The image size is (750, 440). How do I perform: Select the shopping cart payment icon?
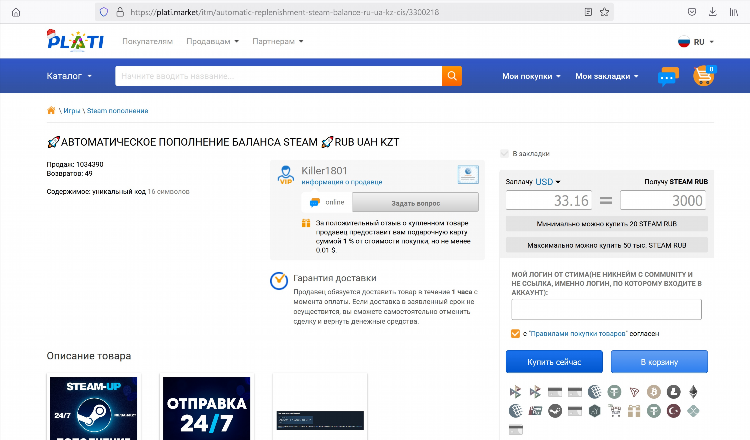click(x=614, y=410)
